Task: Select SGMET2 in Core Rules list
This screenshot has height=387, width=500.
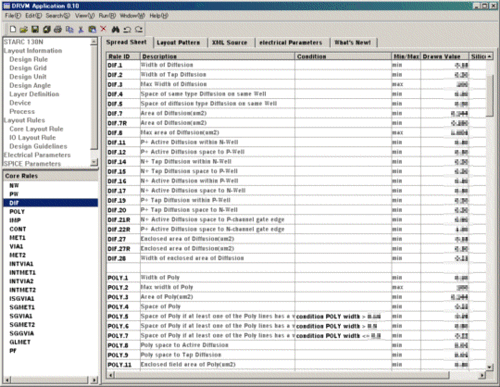Action: 22,324
